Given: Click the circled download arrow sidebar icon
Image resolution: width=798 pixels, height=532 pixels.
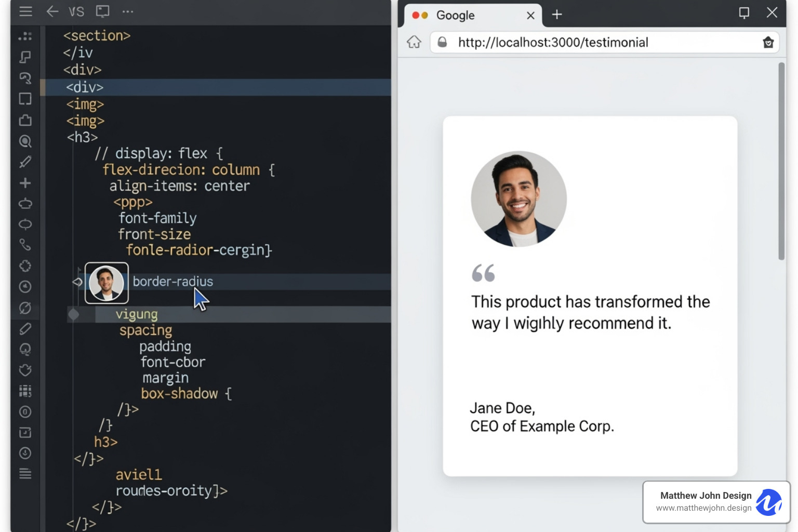Looking at the screenshot, I should point(25,453).
